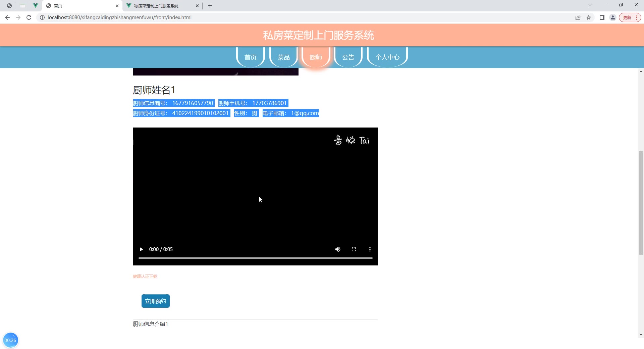Click the 立即预约 button

pos(156,301)
